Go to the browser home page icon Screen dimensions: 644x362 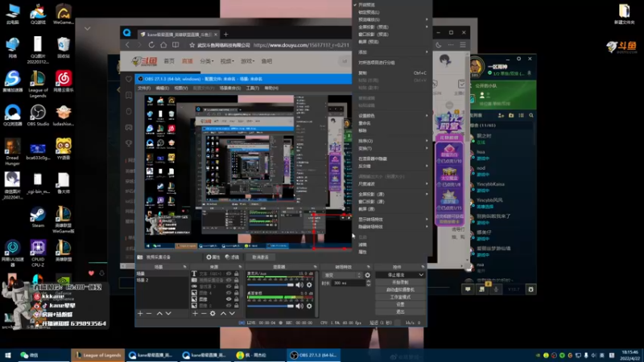tap(163, 45)
